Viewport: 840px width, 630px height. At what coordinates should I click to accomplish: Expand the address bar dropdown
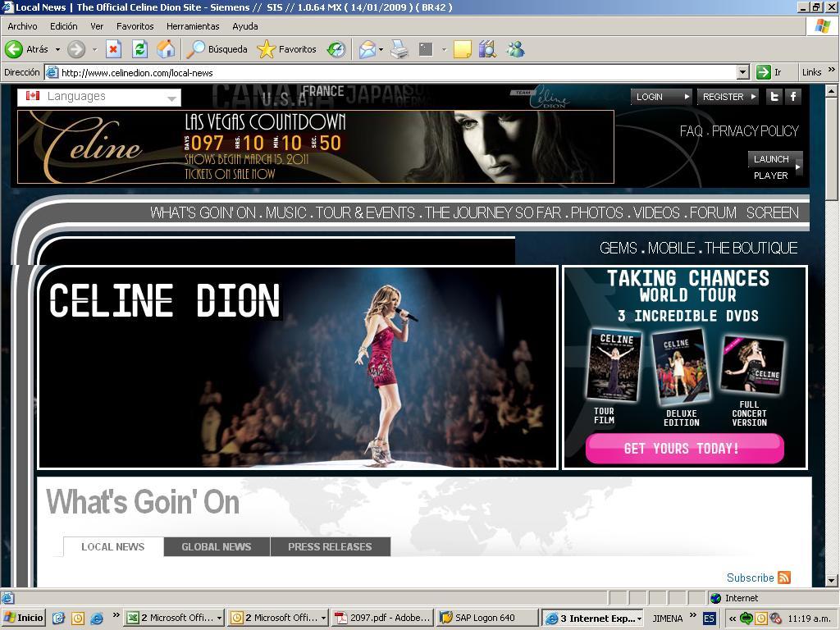[742, 72]
